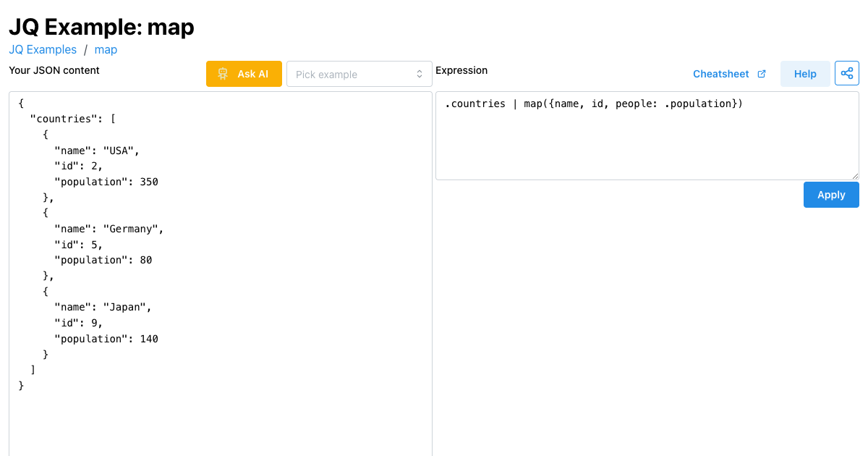Image resolution: width=868 pixels, height=456 pixels.
Task: Click the map breadcrumb link
Action: [106, 49]
